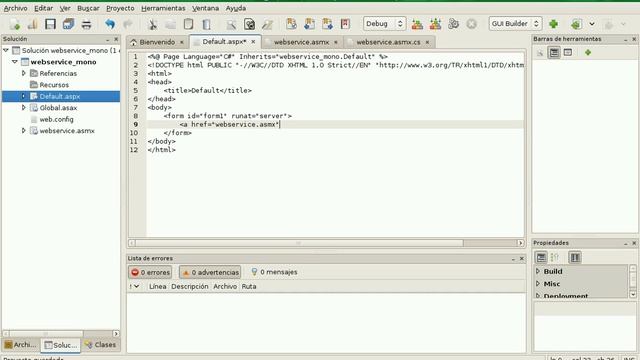Image resolution: width=640 pixels, height=360 pixels.
Task: Collapse the Solución webservice_mono tree node
Action: pyautogui.click(x=6, y=50)
